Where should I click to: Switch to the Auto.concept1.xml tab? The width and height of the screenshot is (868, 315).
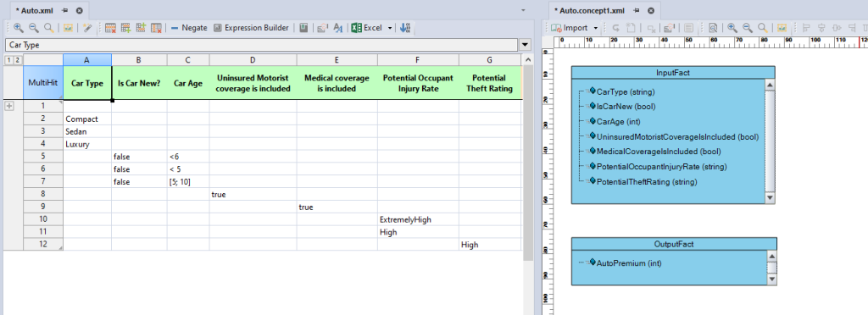(591, 10)
